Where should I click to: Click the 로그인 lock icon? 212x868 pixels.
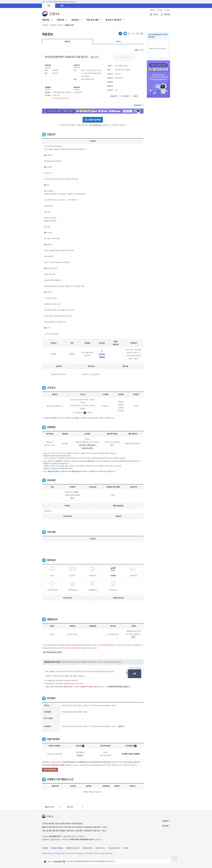151,14
